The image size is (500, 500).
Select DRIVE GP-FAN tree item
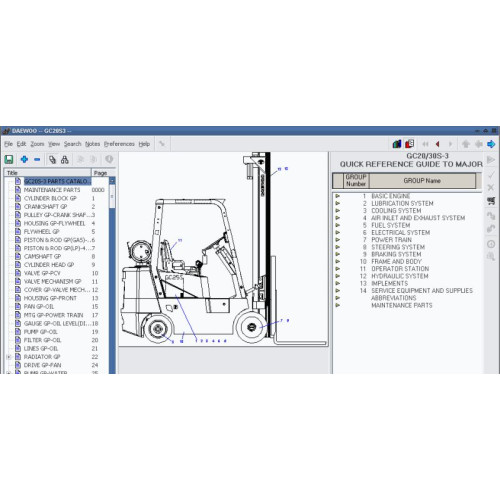tap(43, 365)
